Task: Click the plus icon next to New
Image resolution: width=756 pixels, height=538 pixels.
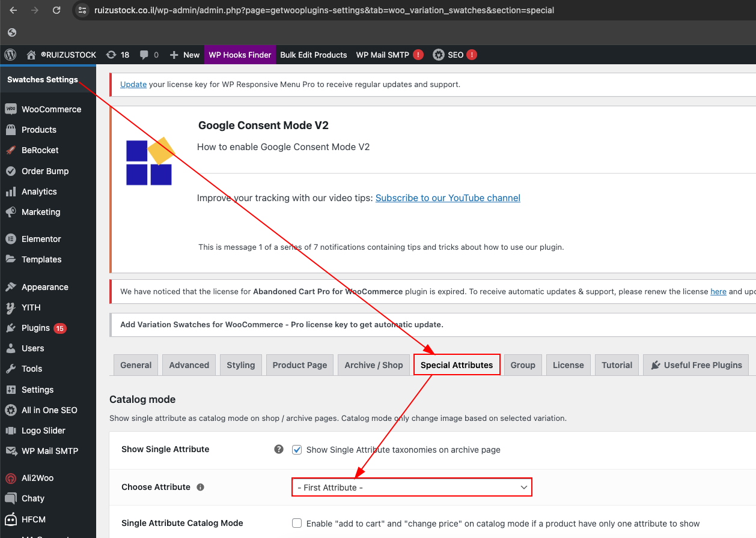Action: (x=174, y=55)
